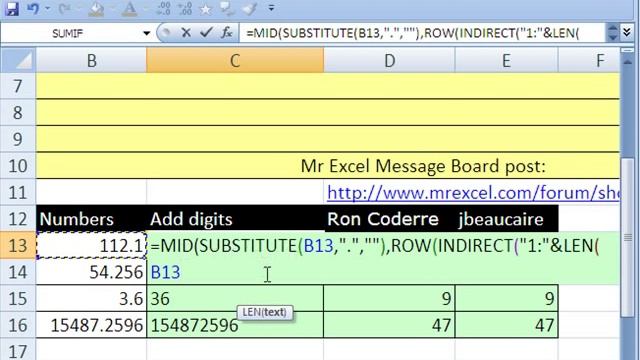Select row 7 header
Viewport: 640px width, 360px height.
(18, 86)
